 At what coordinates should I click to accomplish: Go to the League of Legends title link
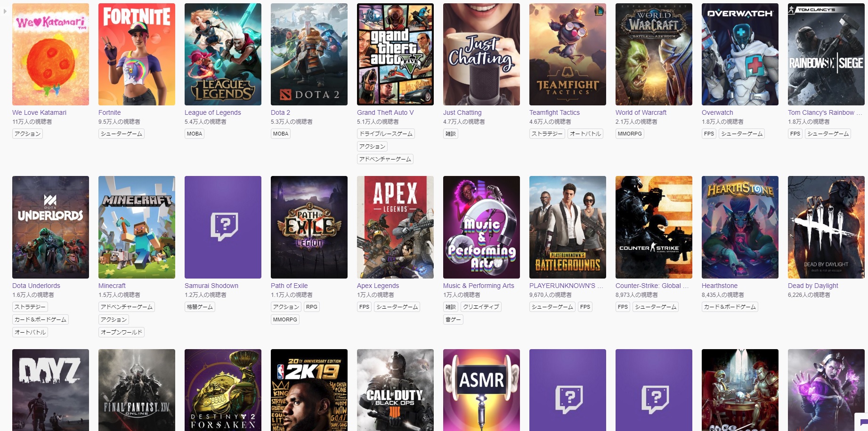212,112
